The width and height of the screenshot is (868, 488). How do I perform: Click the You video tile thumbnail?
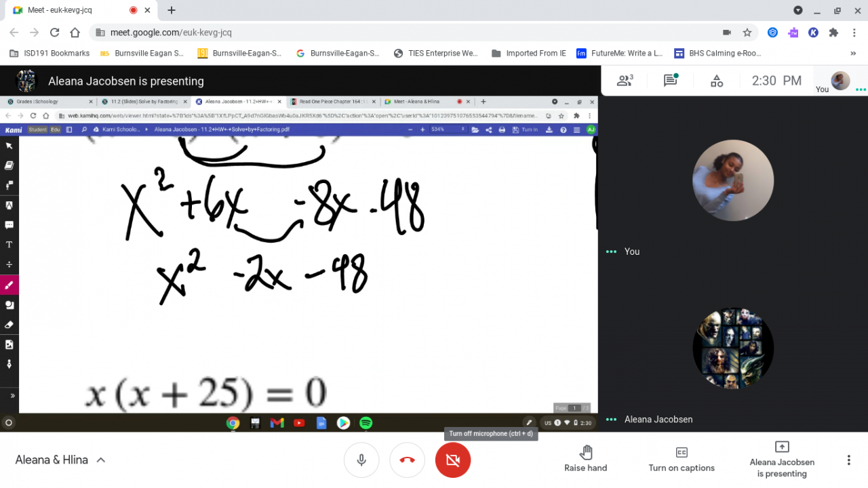[733, 181]
